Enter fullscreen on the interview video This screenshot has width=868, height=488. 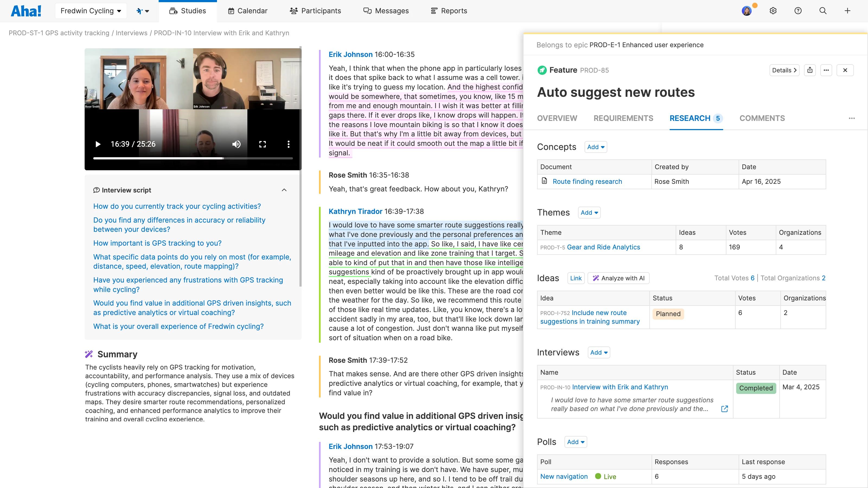[263, 144]
